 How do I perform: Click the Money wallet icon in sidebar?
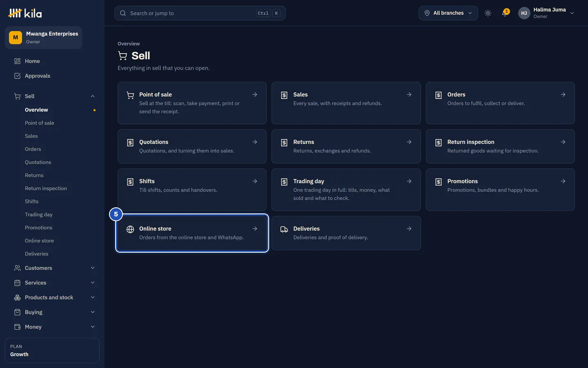point(17,327)
